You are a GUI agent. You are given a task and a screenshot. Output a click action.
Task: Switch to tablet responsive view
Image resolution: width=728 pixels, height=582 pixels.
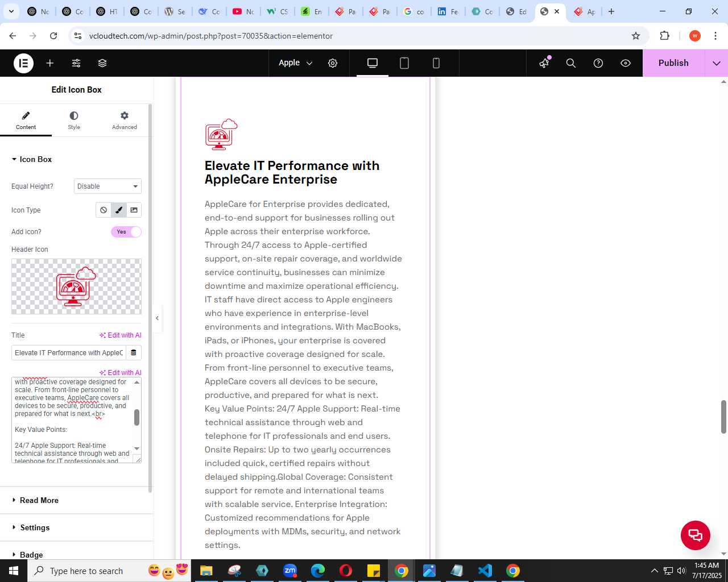(404, 63)
